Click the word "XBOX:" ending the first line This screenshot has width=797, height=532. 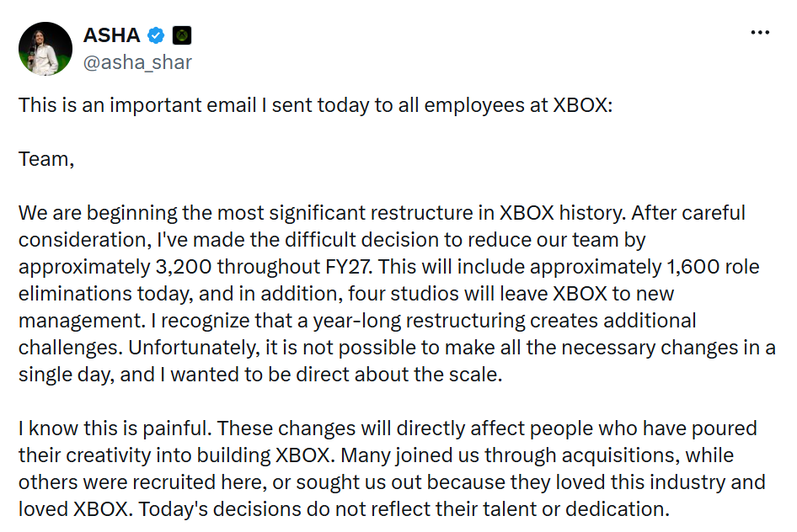point(583,105)
